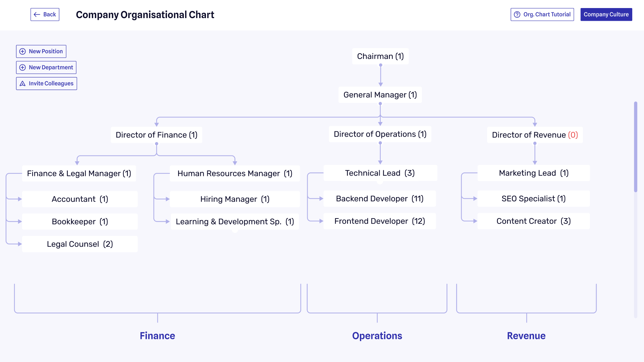
Task: Open the Company Culture button
Action: [x=606, y=14]
